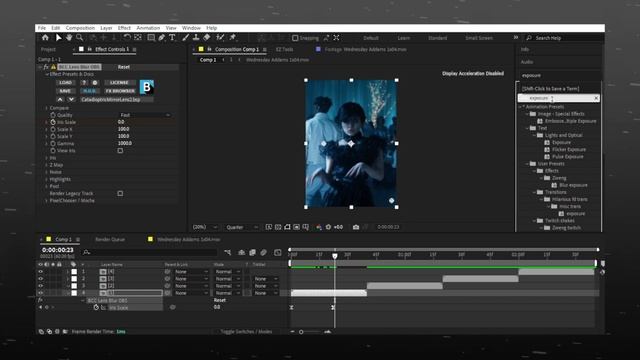Viewport: 640px width, 360px height.
Task: Open the File menu
Action: pyautogui.click(x=42, y=28)
